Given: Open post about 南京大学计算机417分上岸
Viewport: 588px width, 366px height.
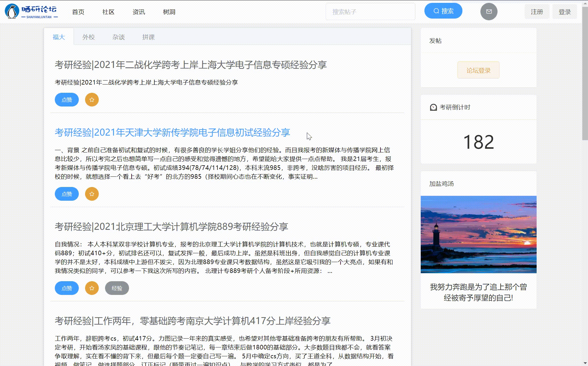Looking at the screenshot, I should tap(193, 321).
